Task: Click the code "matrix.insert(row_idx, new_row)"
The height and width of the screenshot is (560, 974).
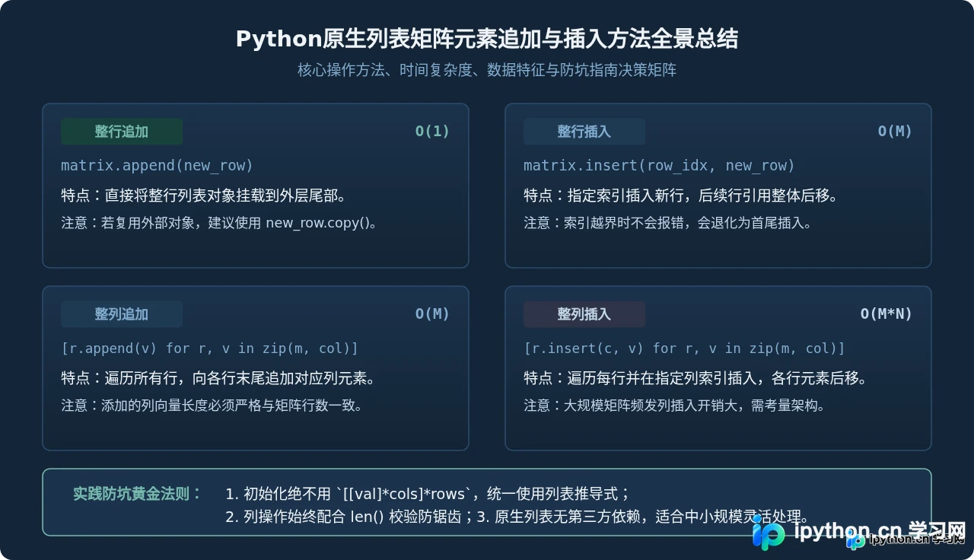Action: 659,166
